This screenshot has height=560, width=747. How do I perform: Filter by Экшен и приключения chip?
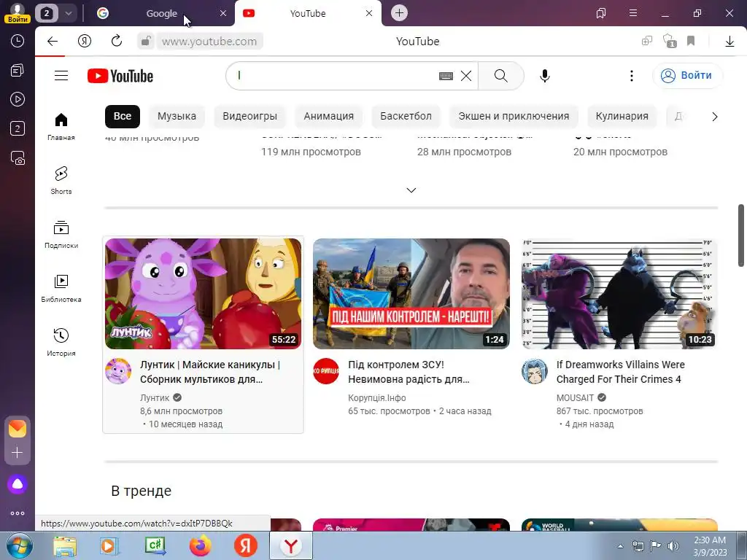pos(514,116)
